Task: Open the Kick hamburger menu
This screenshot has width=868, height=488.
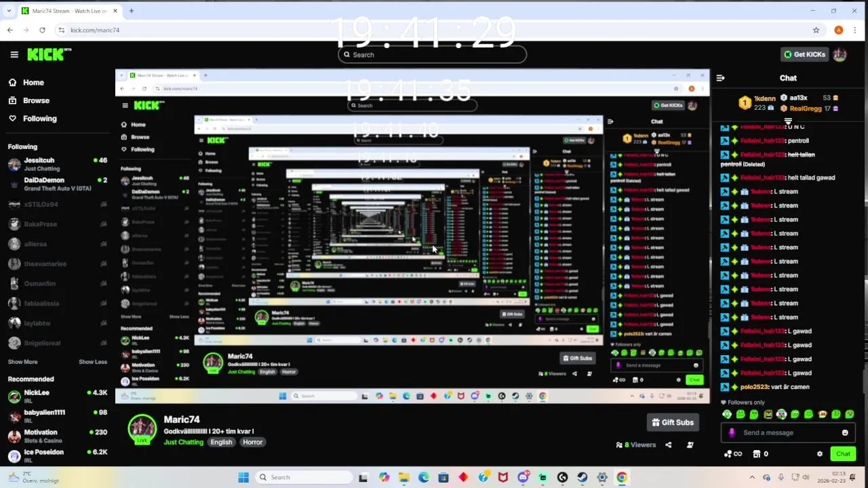Action: pyautogui.click(x=14, y=54)
